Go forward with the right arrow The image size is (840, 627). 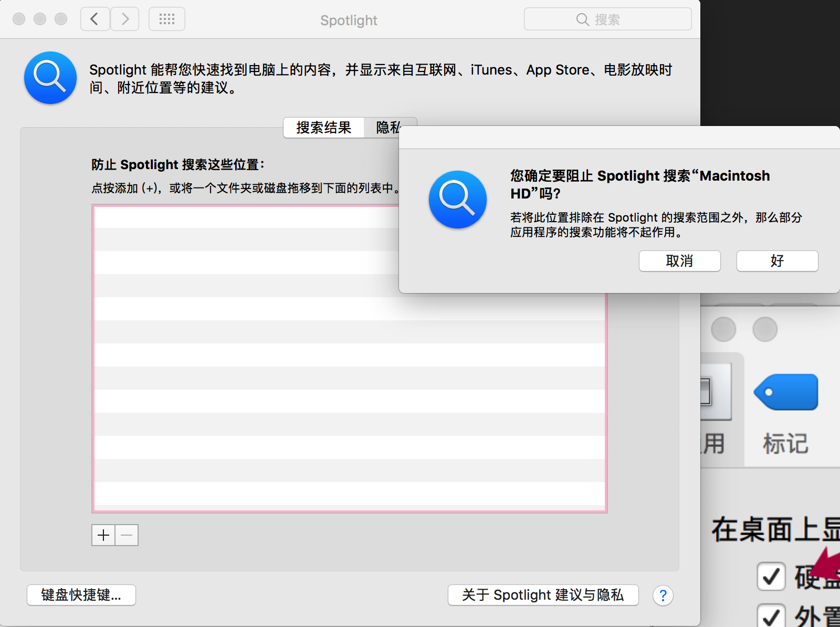point(125,19)
